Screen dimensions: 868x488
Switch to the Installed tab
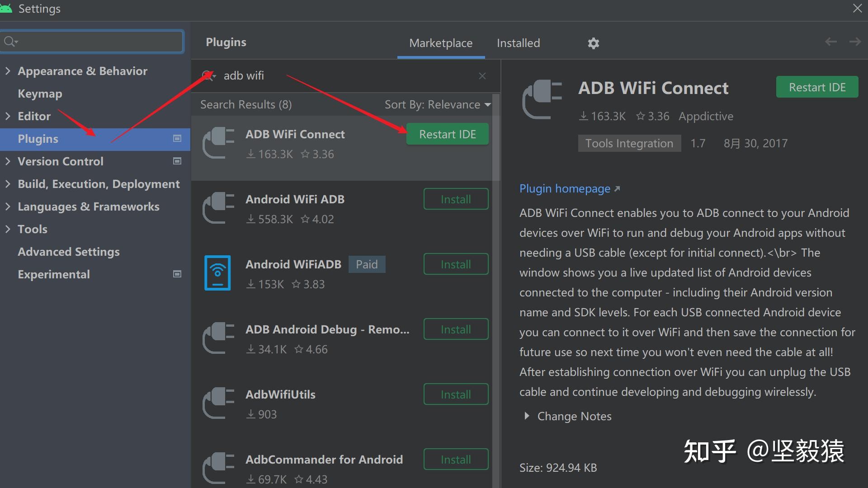(518, 43)
